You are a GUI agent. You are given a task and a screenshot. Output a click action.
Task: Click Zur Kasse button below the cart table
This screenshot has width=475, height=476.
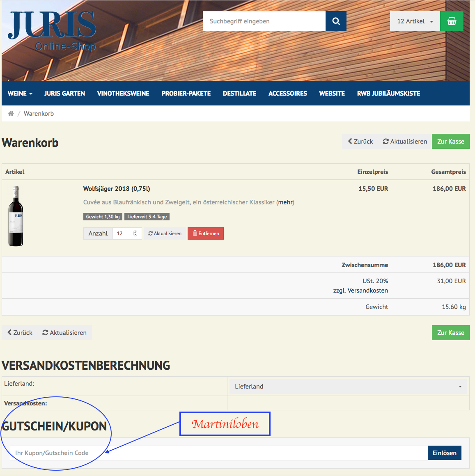451,333
